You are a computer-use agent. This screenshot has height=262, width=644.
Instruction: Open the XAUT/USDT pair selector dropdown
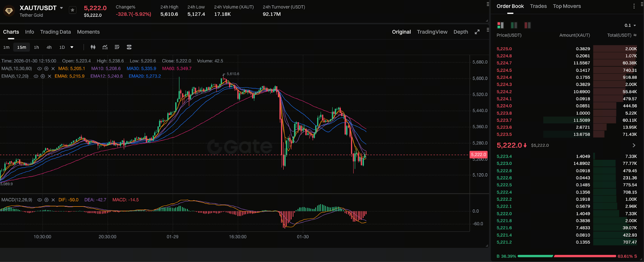61,8
